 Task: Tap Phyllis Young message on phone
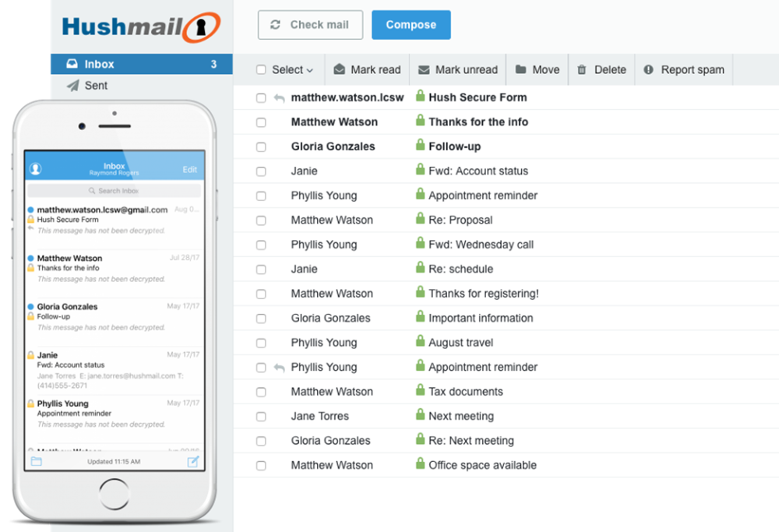click(115, 418)
